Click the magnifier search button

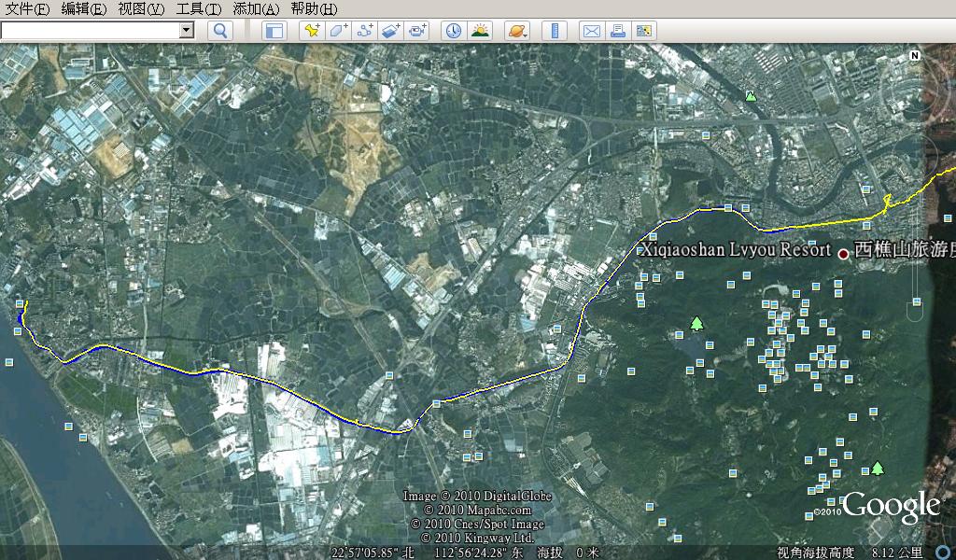tap(219, 31)
